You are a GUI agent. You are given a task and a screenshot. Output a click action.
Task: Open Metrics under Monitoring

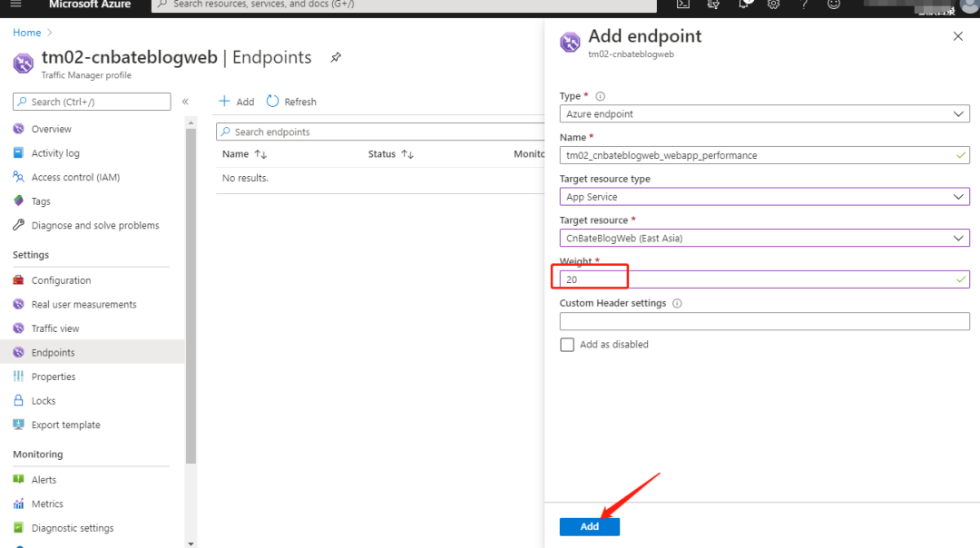point(47,504)
